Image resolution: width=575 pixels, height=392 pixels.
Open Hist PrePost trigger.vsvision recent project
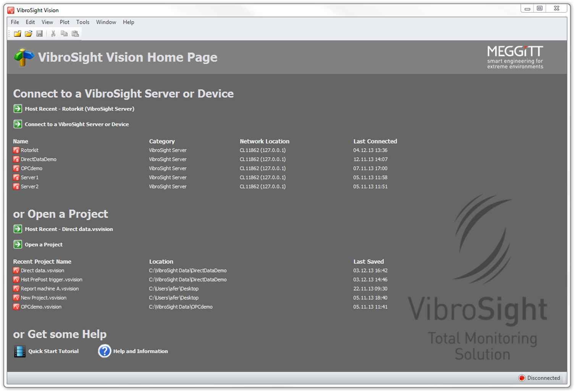(x=51, y=280)
